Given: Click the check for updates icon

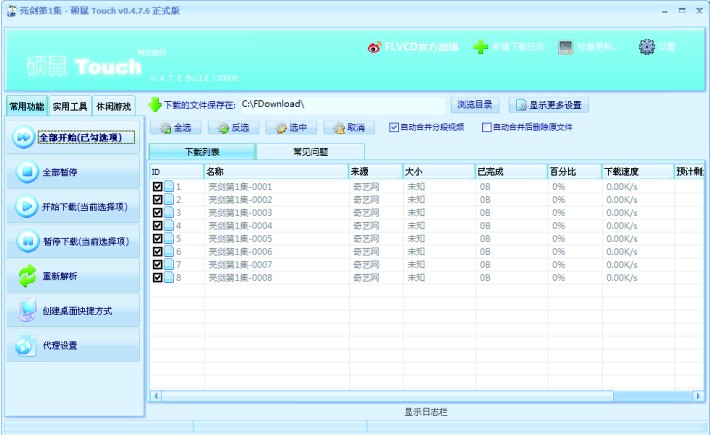Looking at the screenshot, I should click(x=566, y=47).
